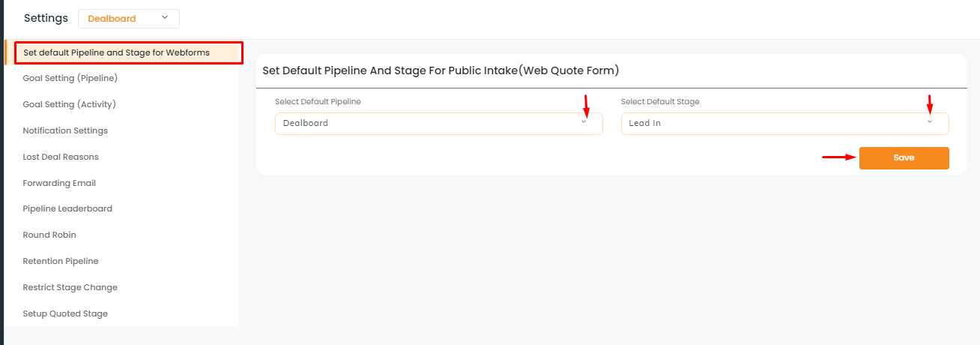This screenshot has width=980, height=345.
Task: Open the default pipeline field showing Dealboard
Action: (439, 123)
